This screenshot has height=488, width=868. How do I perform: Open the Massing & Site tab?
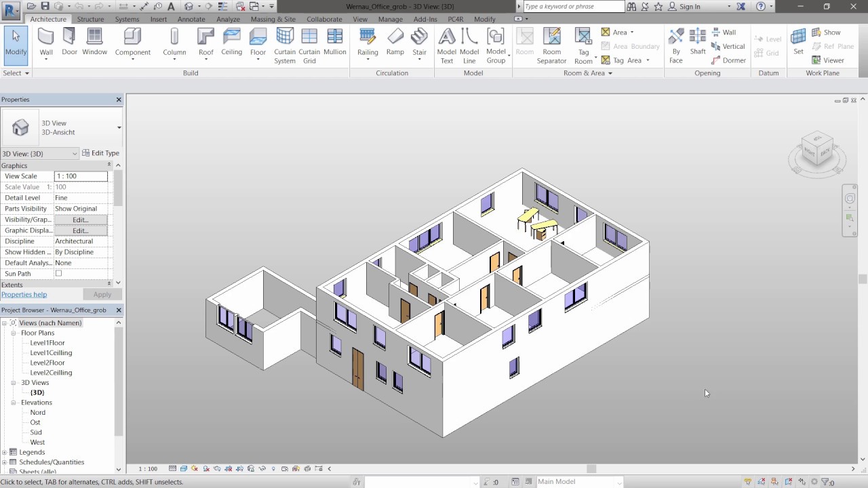pos(273,19)
